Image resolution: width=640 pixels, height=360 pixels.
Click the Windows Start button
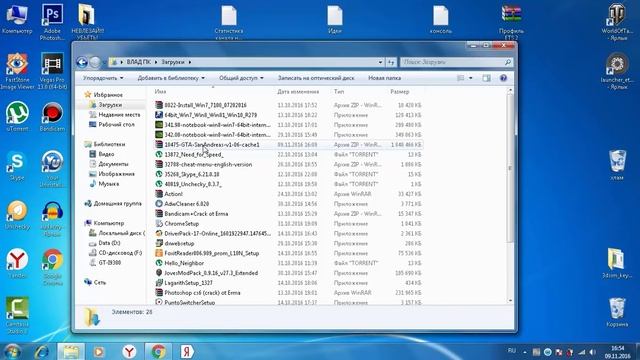[12, 351]
